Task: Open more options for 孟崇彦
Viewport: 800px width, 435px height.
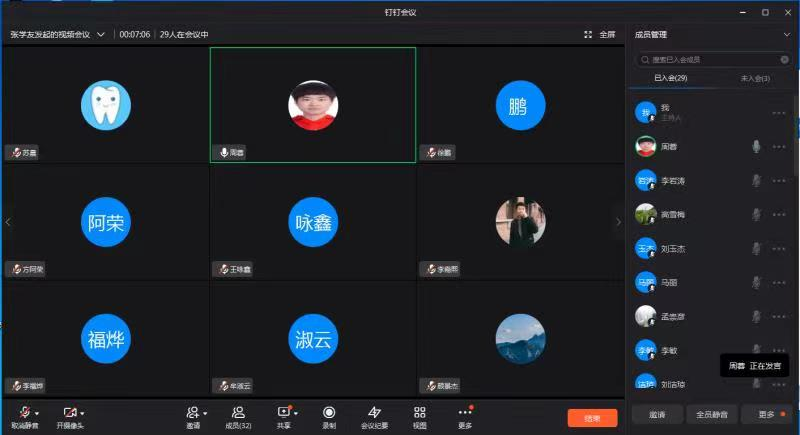Action: tap(779, 317)
